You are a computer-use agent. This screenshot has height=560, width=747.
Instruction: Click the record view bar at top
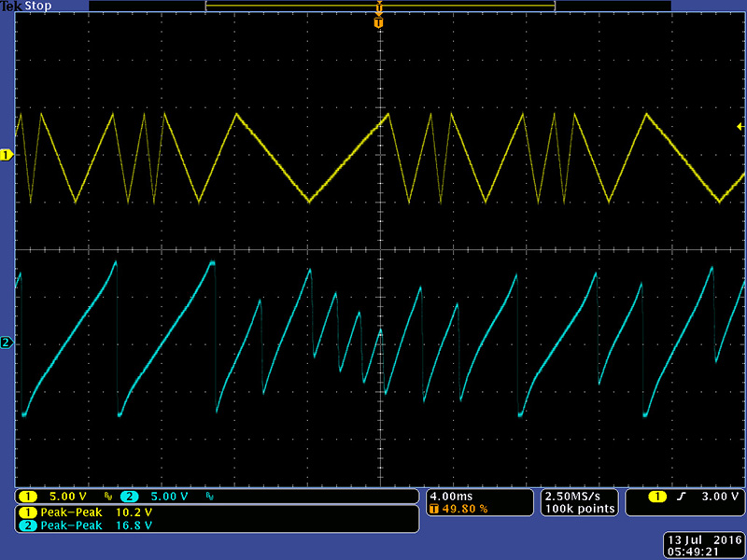(379, 6)
